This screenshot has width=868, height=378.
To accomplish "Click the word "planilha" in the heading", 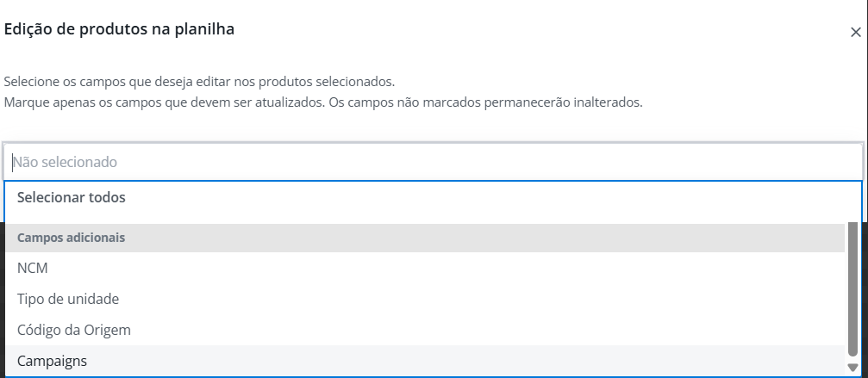I will 207,29.
